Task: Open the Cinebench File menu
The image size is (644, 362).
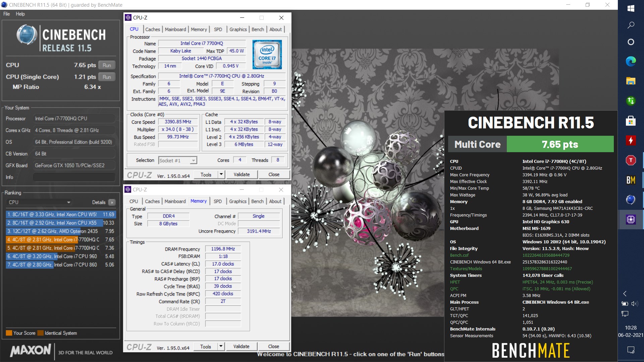Action: click(x=6, y=14)
